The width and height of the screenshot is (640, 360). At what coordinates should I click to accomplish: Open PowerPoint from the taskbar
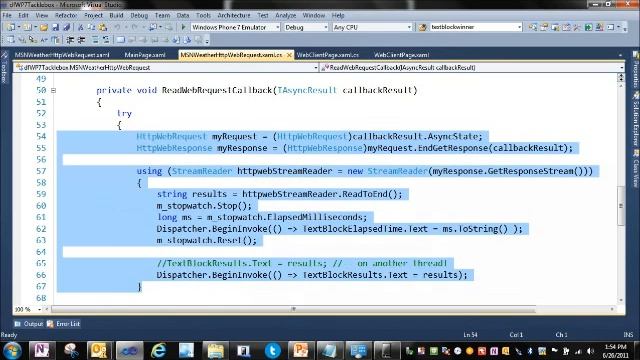pyautogui.click(x=300, y=351)
